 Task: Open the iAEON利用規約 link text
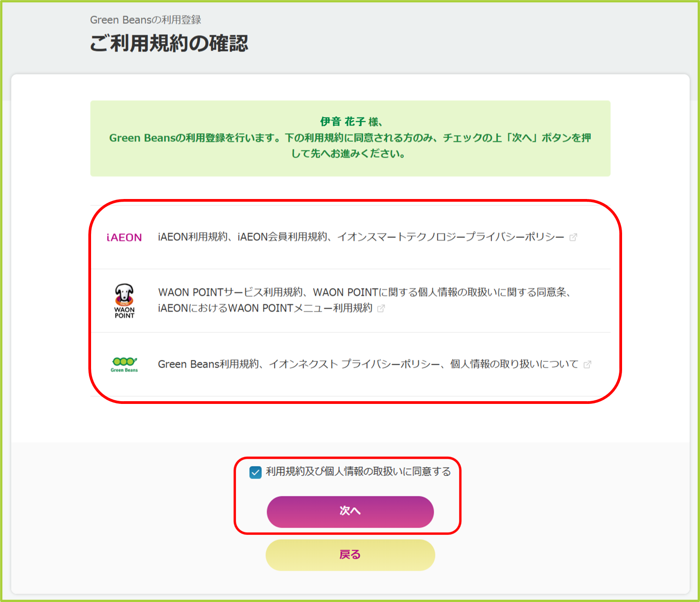pyautogui.click(x=193, y=237)
